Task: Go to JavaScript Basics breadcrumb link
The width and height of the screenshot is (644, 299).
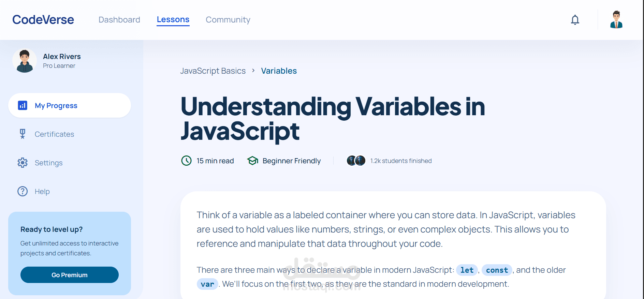Action: [x=213, y=71]
